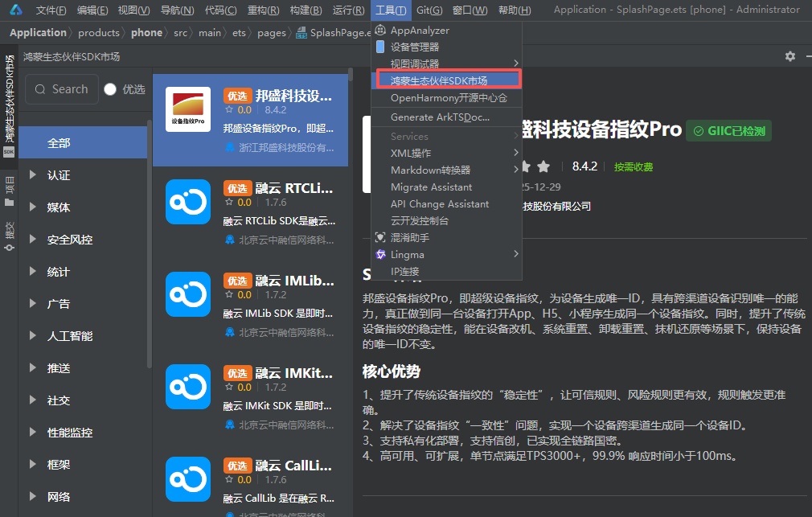Click the SDK icon on left sidebar
Image resolution: width=812 pixels, height=517 pixels.
[x=9, y=152]
